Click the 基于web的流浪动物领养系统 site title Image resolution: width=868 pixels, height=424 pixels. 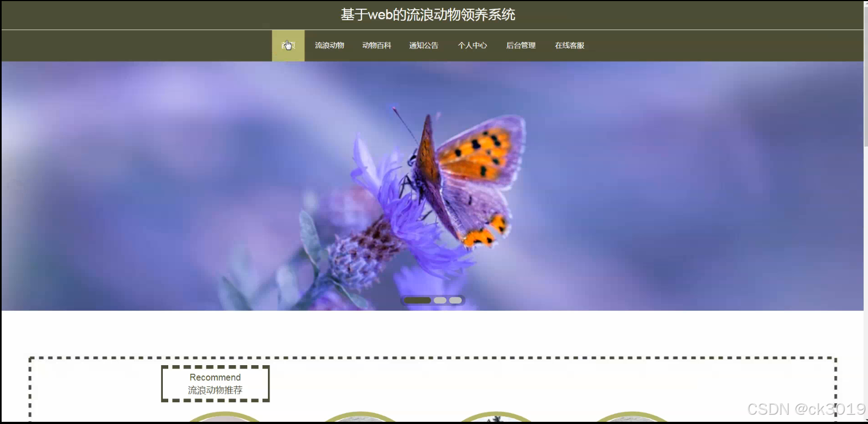click(428, 15)
